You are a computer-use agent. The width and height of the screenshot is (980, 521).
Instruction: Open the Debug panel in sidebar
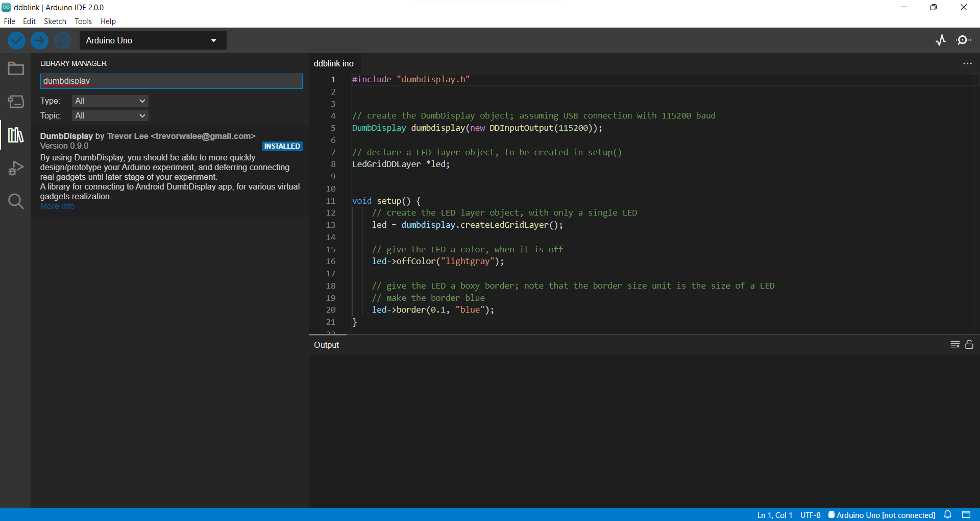coord(16,168)
